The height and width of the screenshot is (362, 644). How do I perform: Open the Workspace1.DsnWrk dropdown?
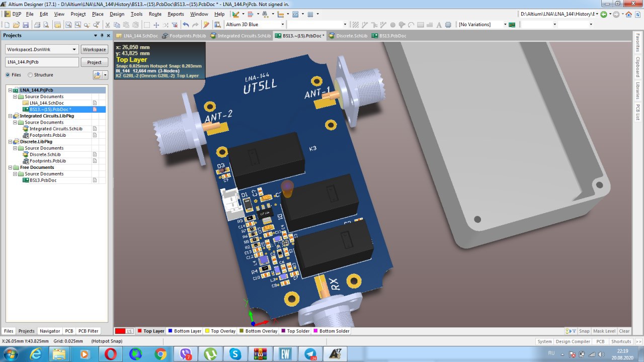click(x=74, y=49)
